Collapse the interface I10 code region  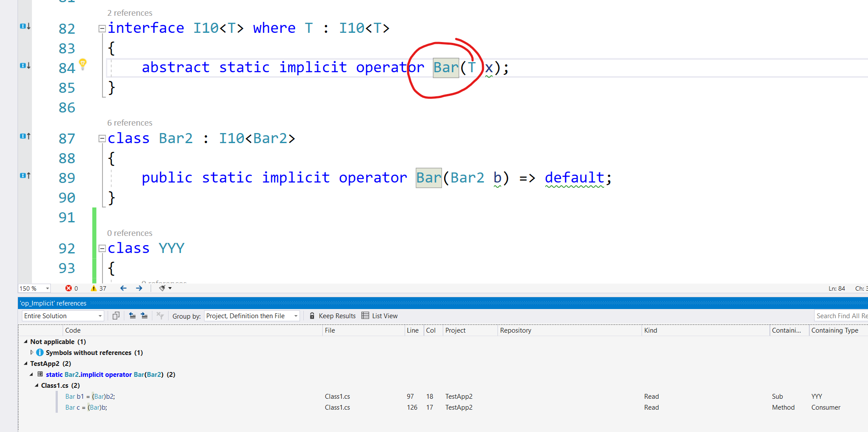(x=102, y=28)
